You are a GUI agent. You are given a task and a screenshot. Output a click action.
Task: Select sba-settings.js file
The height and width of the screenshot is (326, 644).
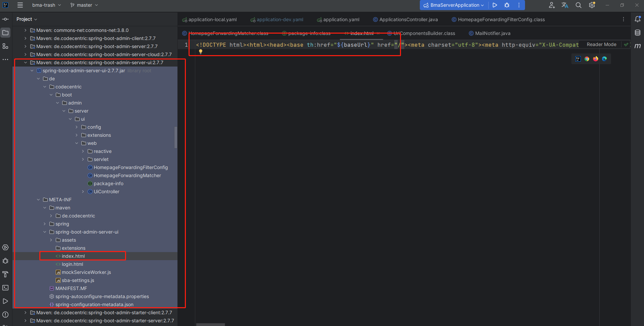[78, 280]
